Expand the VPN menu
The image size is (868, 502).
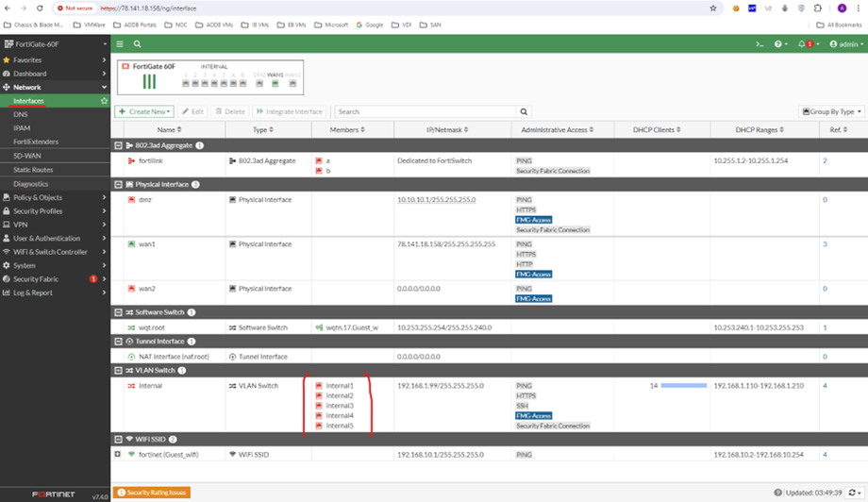click(x=55, y=225)
